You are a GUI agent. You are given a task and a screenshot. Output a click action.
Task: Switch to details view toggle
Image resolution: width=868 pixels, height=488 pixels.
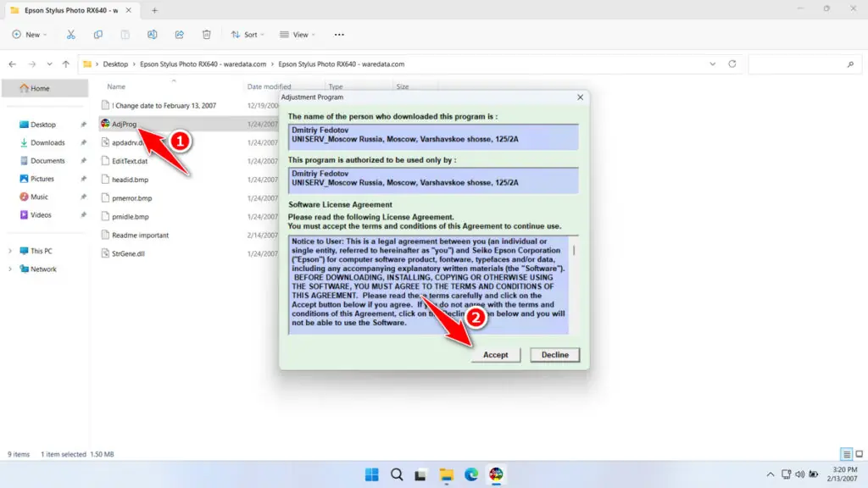(846, 454)
